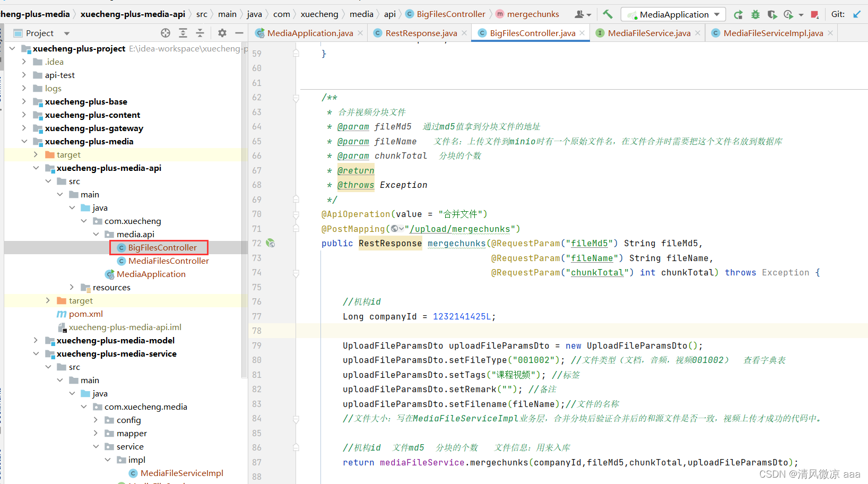Click the line 72 gutter endpoint icon
Screen dimensions: 868x484
(271, 243)
